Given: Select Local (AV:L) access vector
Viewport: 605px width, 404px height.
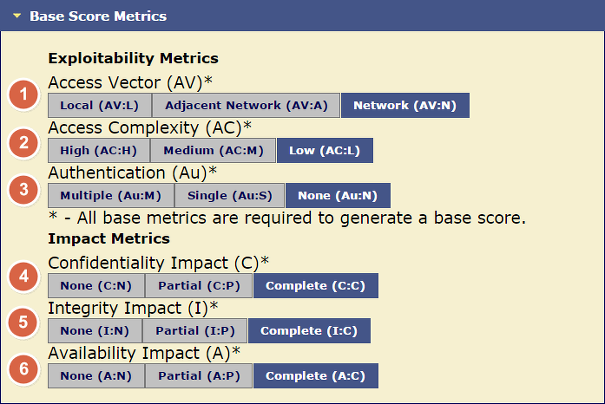Looking at the screenshot, I should click(x=100, y=105).
